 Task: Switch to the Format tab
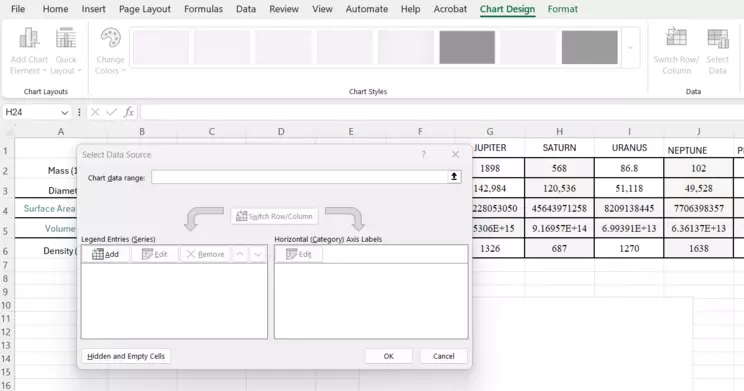563,9
